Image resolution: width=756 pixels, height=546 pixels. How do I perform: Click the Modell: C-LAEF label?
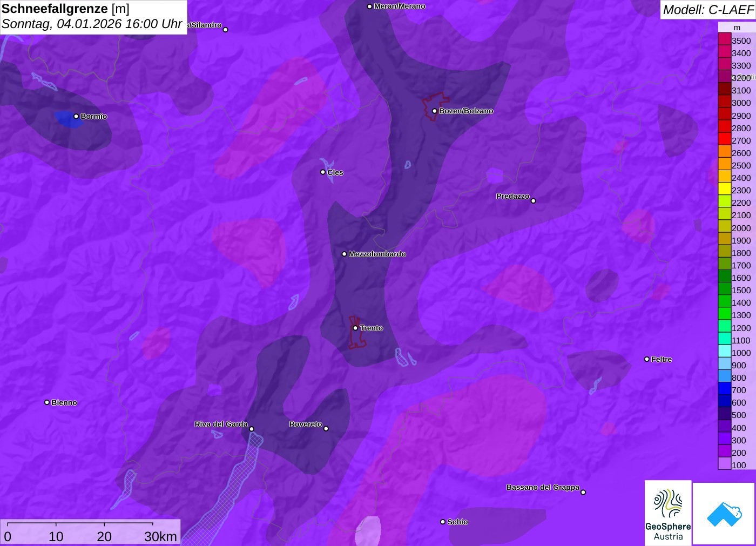[x=708, y=10]
